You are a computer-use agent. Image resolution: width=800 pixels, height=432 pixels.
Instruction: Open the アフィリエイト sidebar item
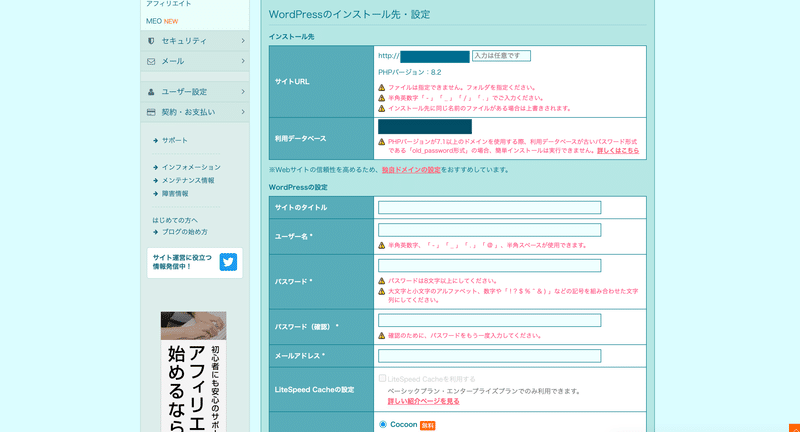point(168,4)
